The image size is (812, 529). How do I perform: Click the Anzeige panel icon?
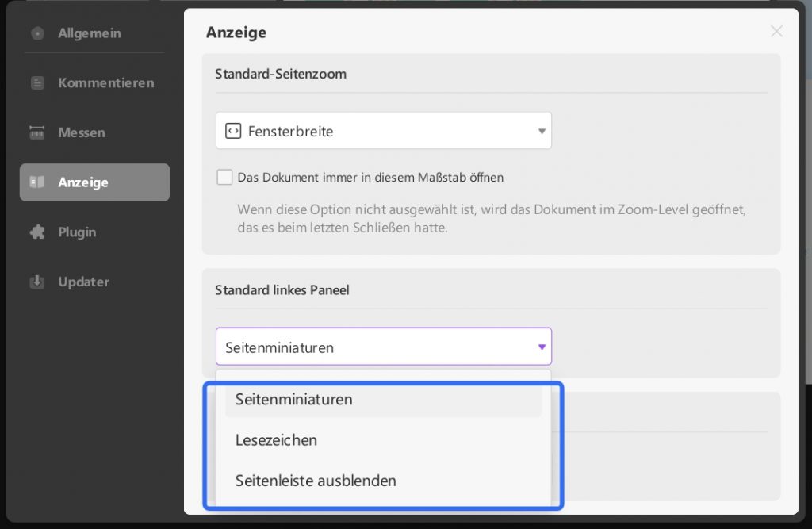[x=37, y=182]
